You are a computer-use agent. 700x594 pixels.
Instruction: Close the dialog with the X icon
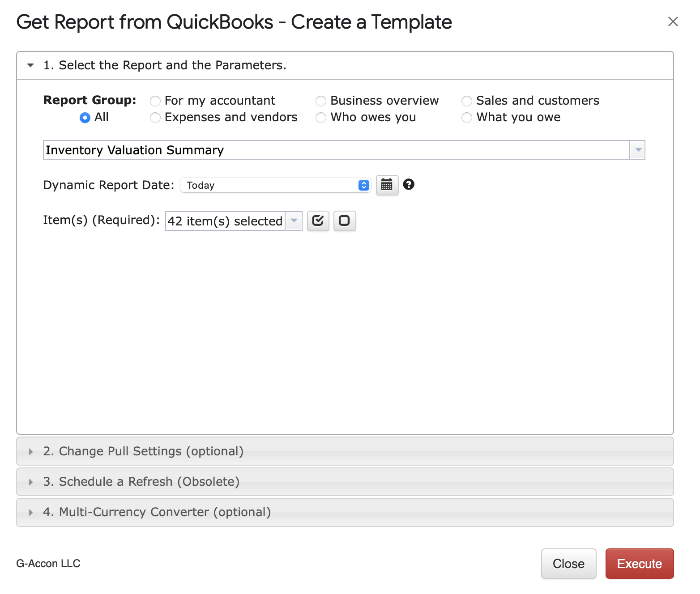tap(673, 21)
